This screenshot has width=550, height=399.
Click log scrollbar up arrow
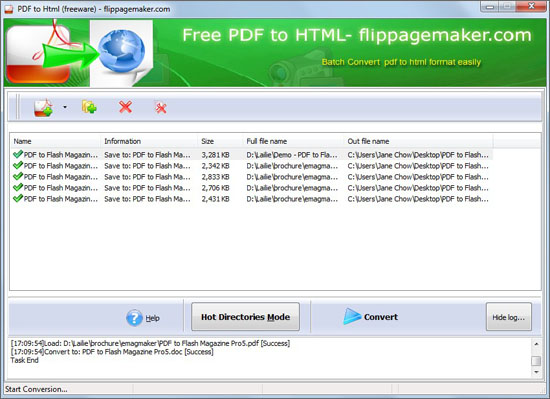point(536,344)
